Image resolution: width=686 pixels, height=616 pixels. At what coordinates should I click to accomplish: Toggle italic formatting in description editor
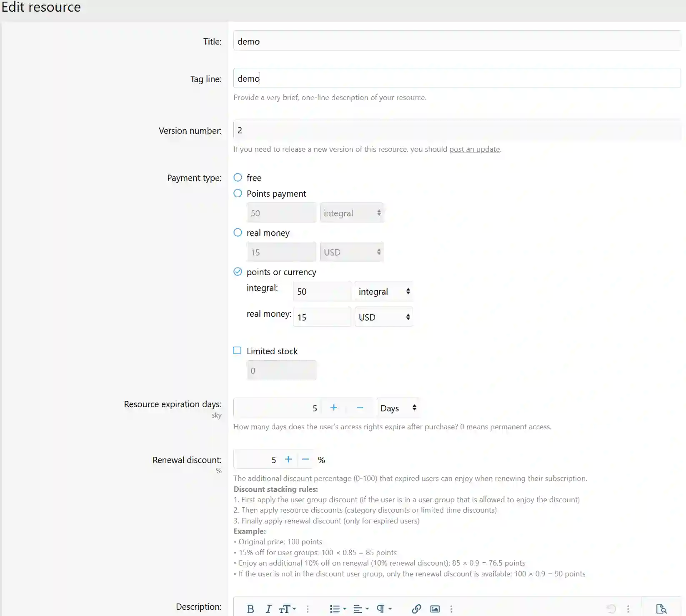(x=268, y=609)
